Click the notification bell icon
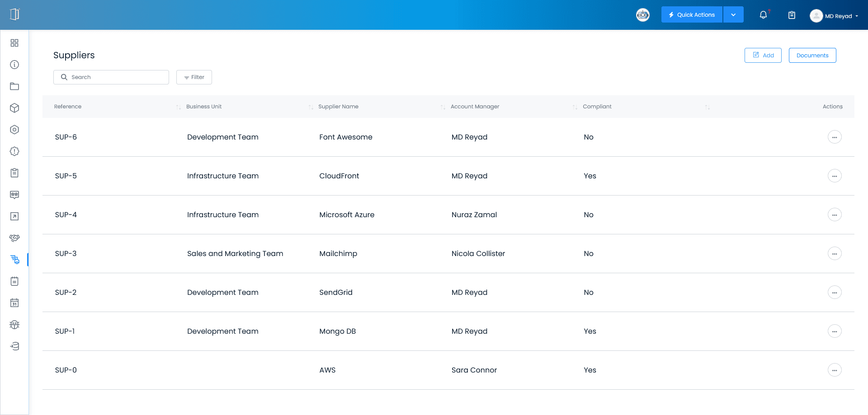 763,15
